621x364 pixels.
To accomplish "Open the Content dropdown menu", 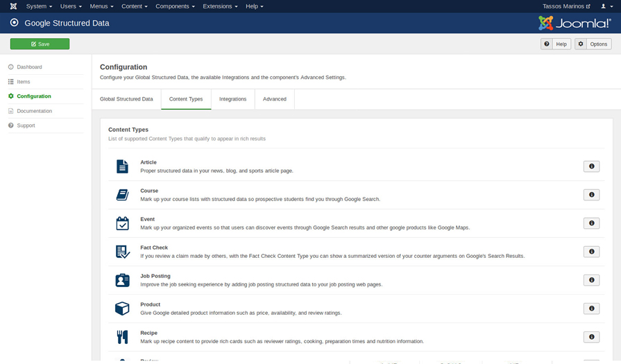I will pyautogui.click(x=134, y=6).
